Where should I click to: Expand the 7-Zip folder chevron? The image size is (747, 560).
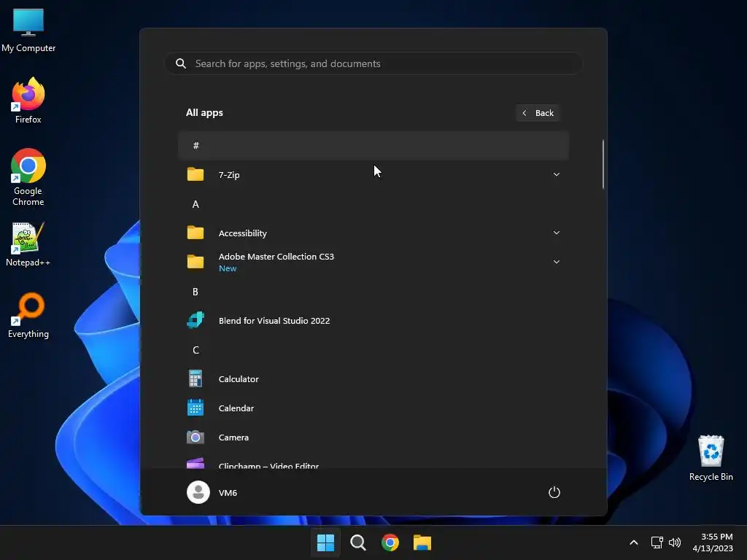[556, 174]
